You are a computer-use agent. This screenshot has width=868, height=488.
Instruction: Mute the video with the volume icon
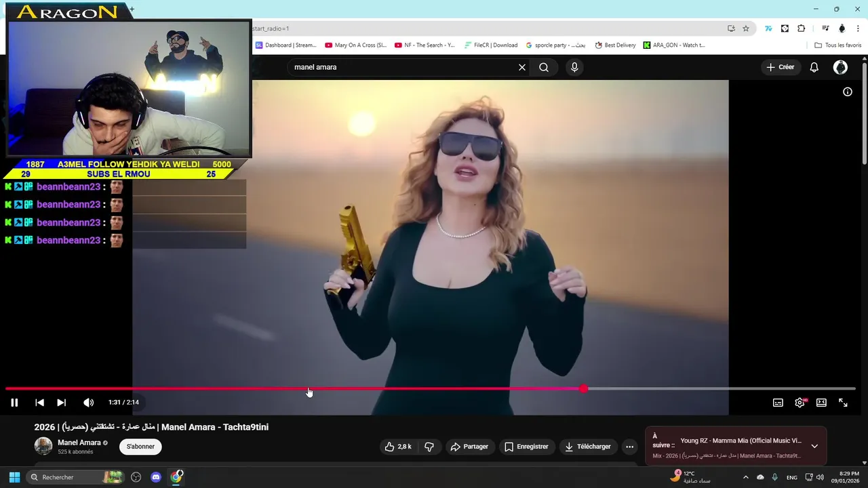pos(88,403)
